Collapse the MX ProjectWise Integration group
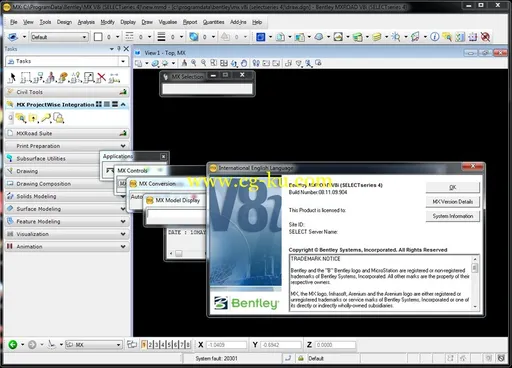 point(123,104)
